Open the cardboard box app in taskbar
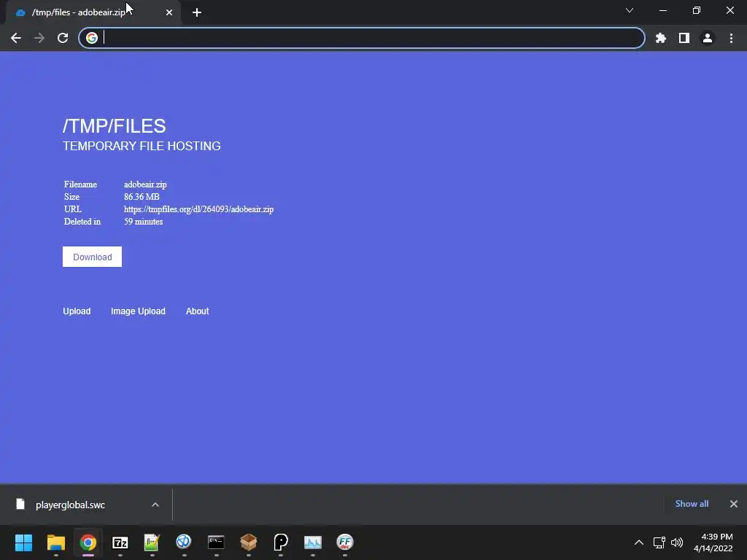Image resolution: width=747 pixels, height=560 pixels. 248,542
